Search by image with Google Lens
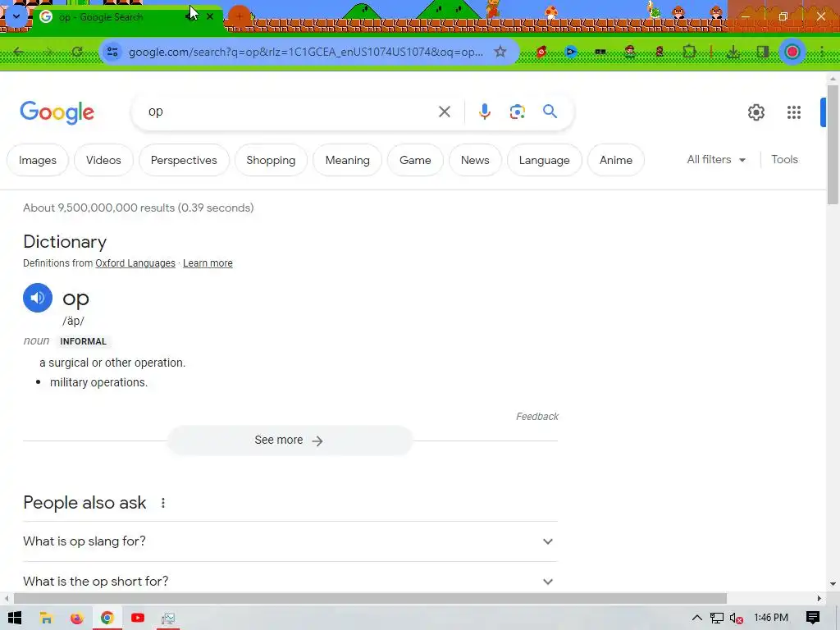 click(x=517, y=112)
